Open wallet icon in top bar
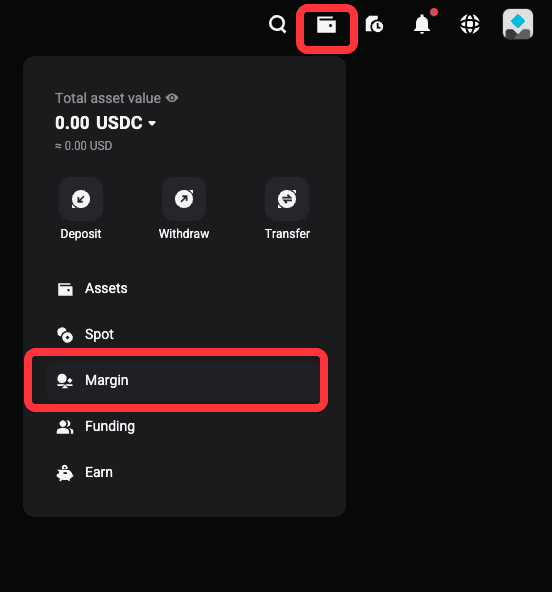Viewport: 552px width, 592px height. pyautogui.click(x=327, y=25)
